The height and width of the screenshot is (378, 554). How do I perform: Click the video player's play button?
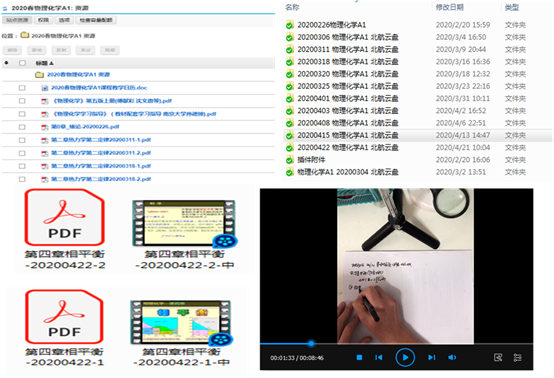pos(405,358)
